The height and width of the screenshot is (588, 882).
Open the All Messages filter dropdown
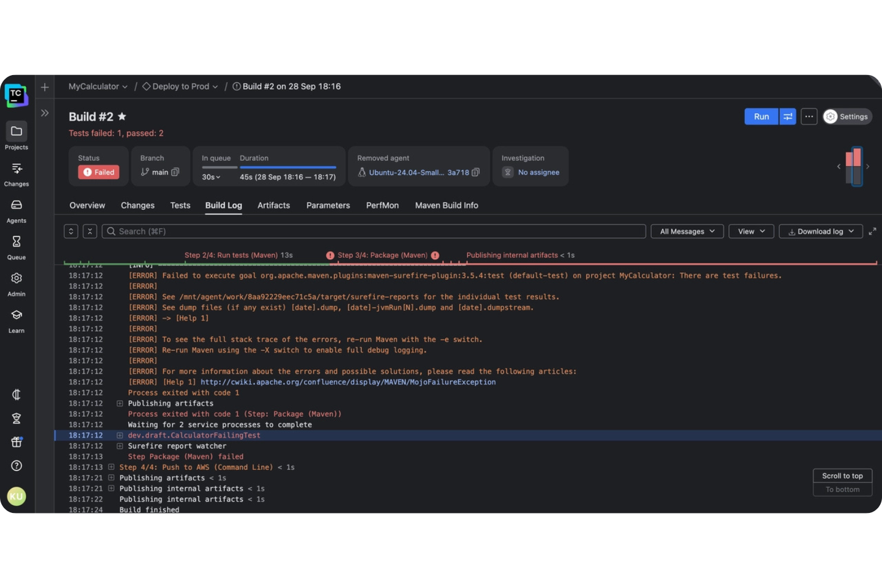coord(687,231)
